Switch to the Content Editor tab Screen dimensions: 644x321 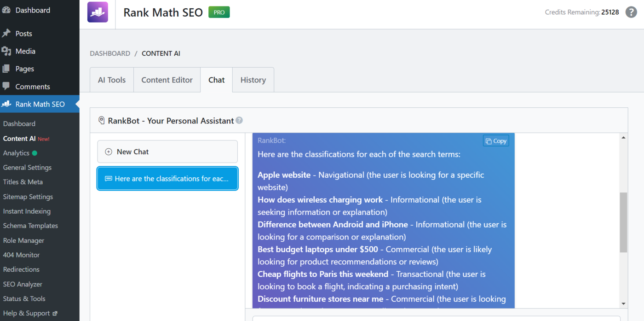(x=167, y=80)
